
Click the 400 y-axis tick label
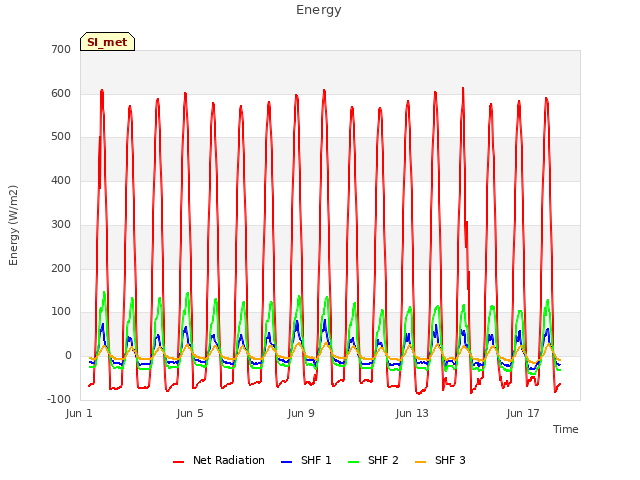tap(61, 180)
